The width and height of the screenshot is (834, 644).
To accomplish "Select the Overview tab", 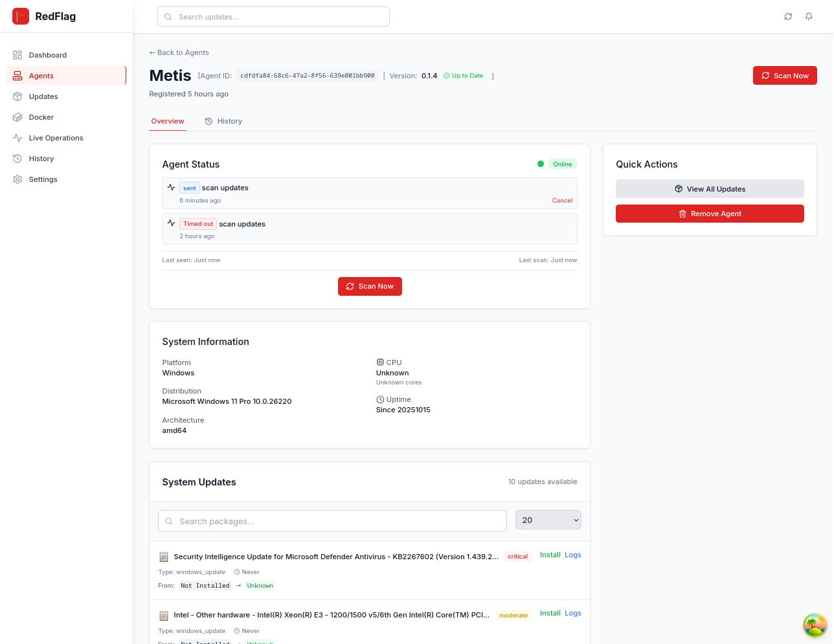I will click(x=168, y=121).
